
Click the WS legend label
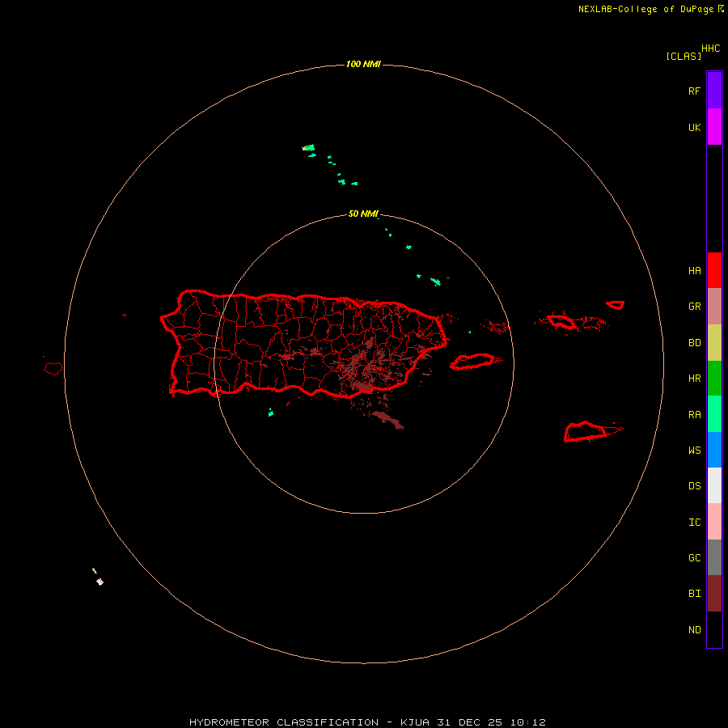click(694, 450)
